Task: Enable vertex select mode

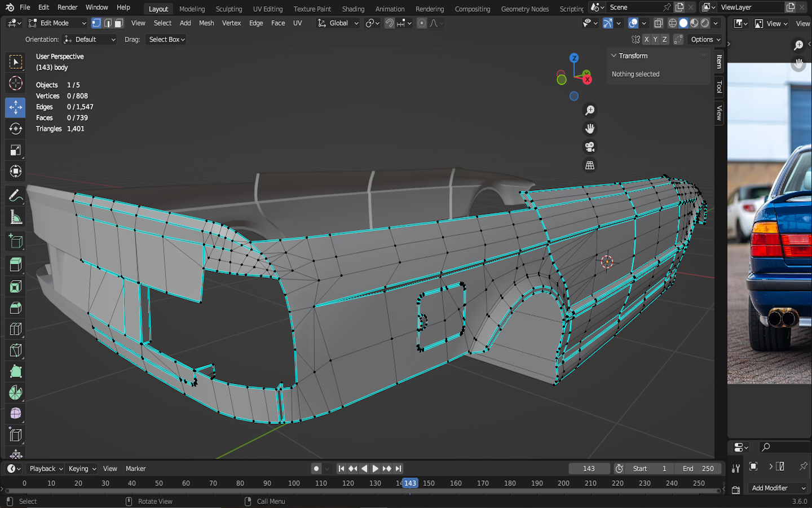Action: [96, 23]
